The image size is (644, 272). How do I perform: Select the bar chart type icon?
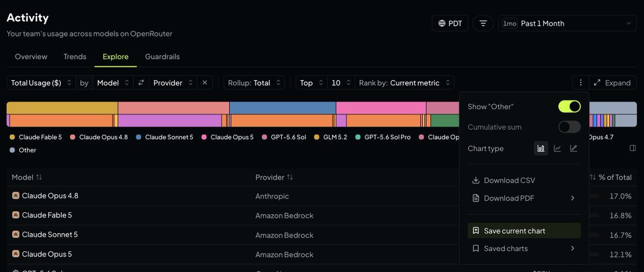coord(541,148)
